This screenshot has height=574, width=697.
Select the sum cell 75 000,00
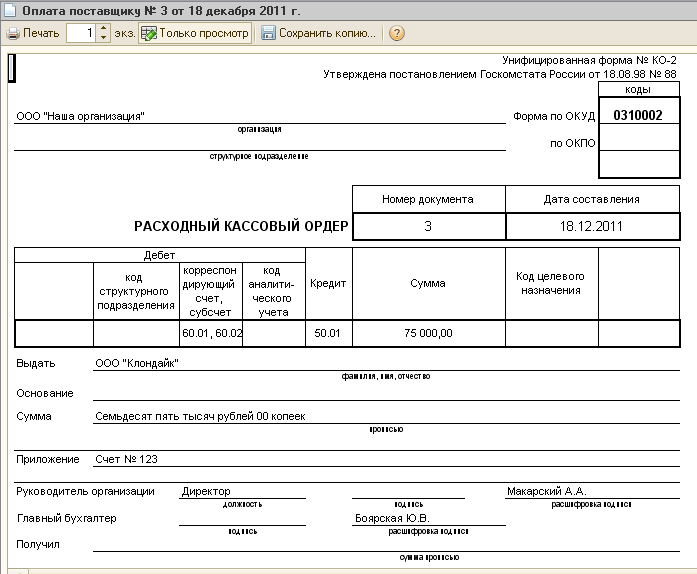429,333
